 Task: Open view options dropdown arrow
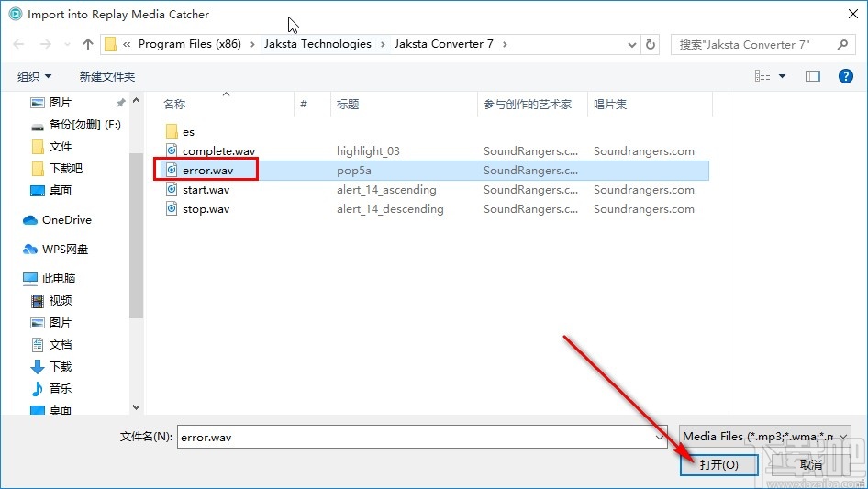782,76
